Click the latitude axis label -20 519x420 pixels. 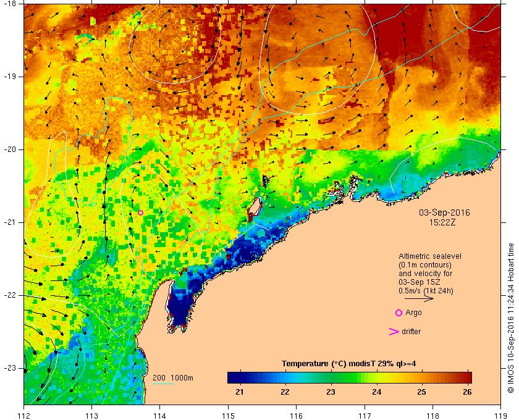coord(9,149)
